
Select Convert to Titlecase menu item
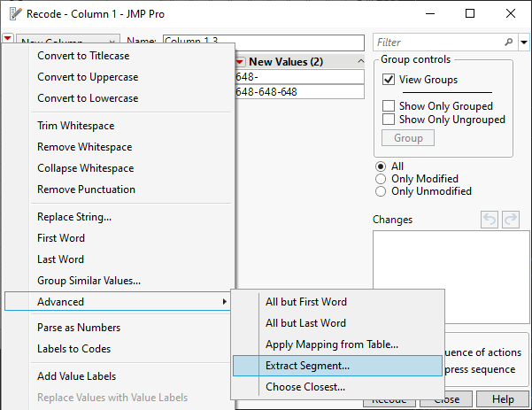[82, 56]
